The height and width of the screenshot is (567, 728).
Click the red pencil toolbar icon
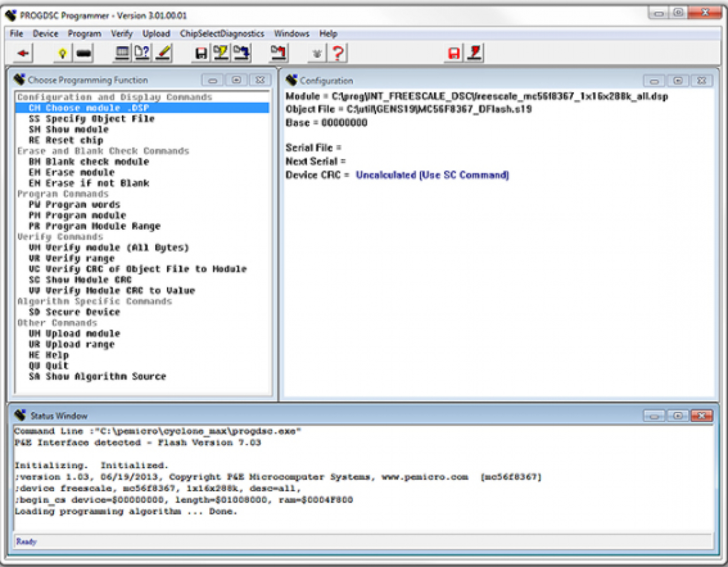click(x=163, y=53)
